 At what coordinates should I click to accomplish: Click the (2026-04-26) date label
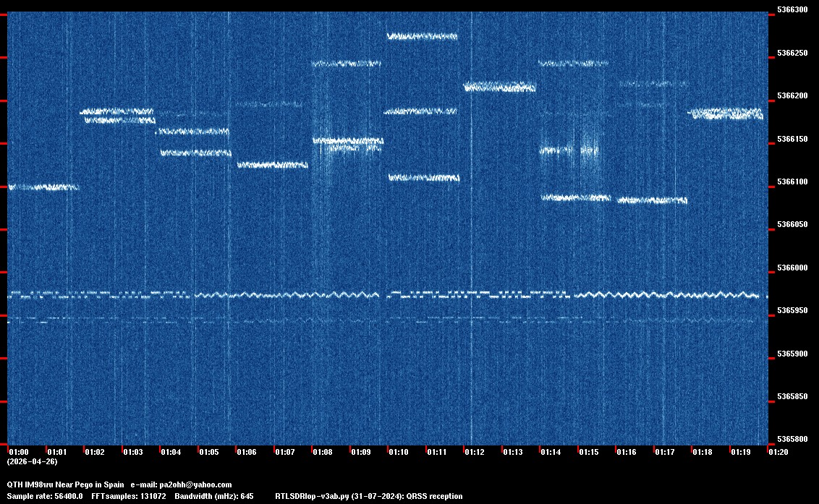[x=32, y=461]
